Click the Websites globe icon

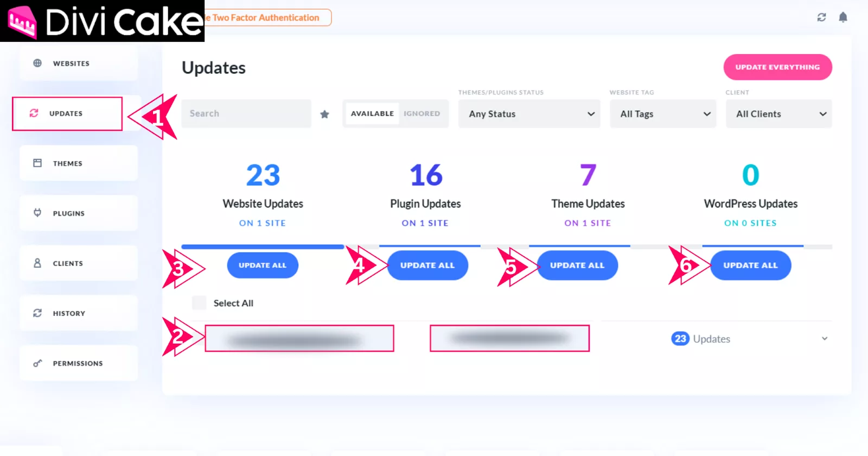coord(37,63)
